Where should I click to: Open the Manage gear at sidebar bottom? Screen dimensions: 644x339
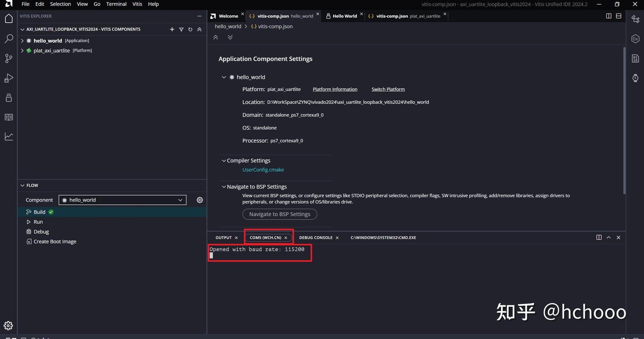coord(8,326)
